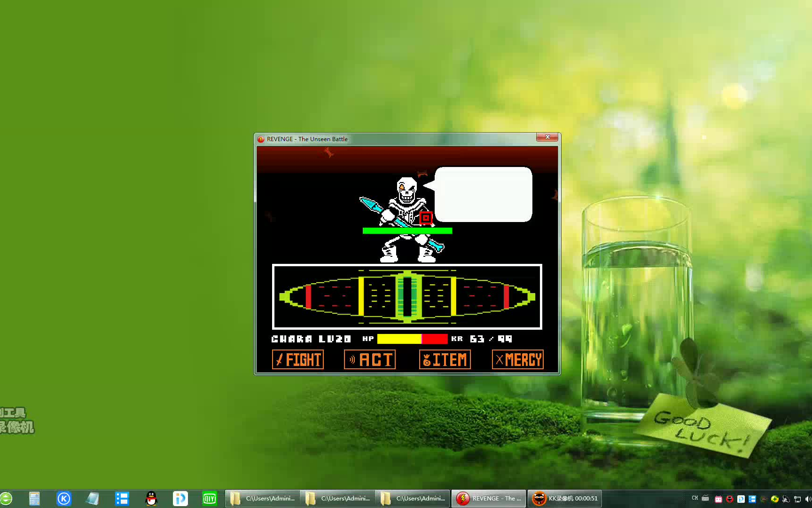The height and width of the screenshot is (508, 812).
Task: Open the volume speaker tray icon
Action: coord(808,499)
